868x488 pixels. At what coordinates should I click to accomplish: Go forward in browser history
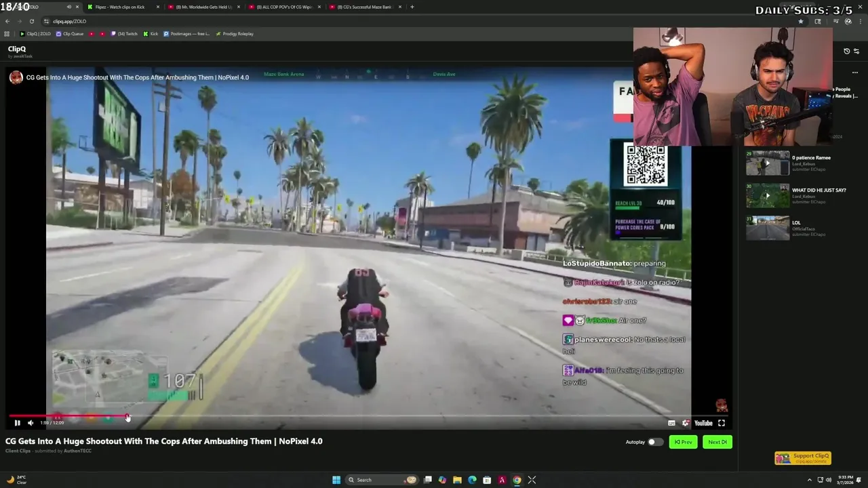click(x=19, y=21)
